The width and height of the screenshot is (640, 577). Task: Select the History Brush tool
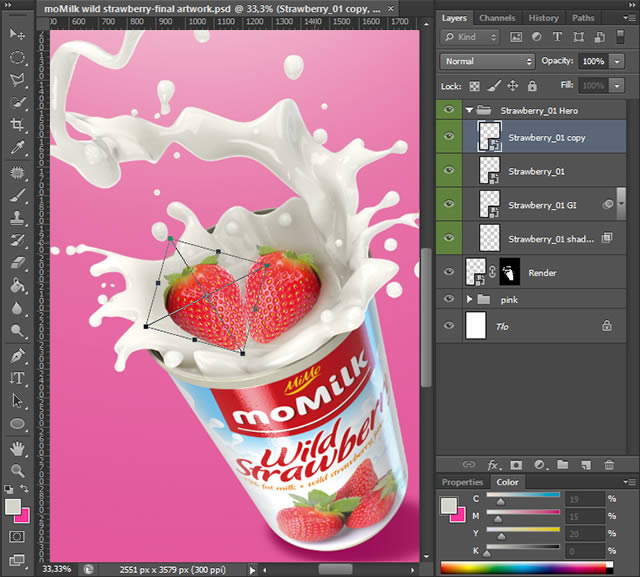coord(17,240)
